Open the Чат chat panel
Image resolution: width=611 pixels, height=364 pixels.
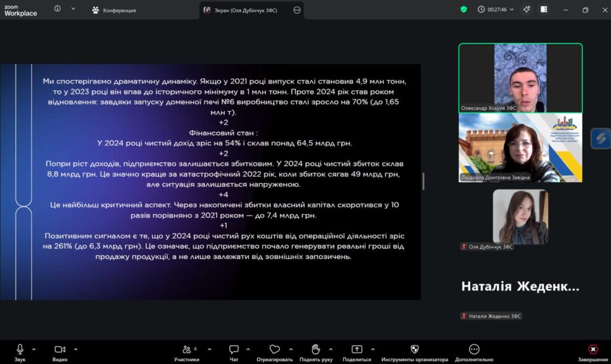tap(234, 350)
